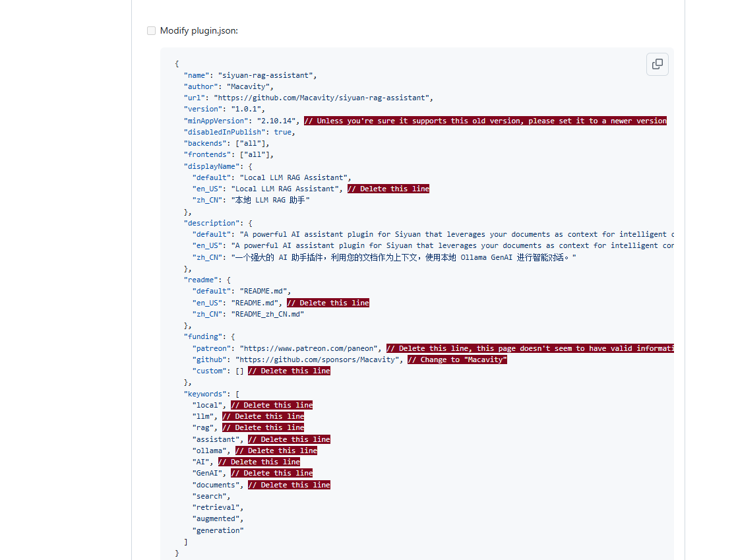Viewport: 736px width, 560px height.
Task: Click the Delete this line comment after "llm"
Action: (x=263, y=416)
